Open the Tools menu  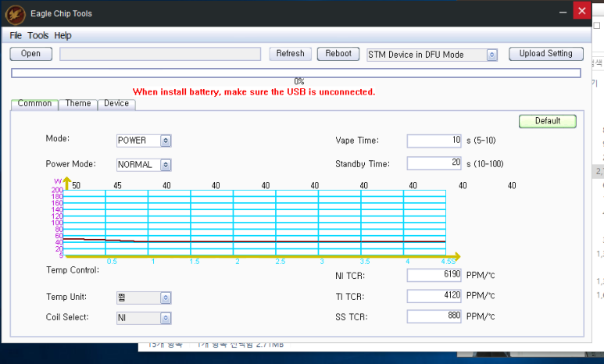coord(38,35)
